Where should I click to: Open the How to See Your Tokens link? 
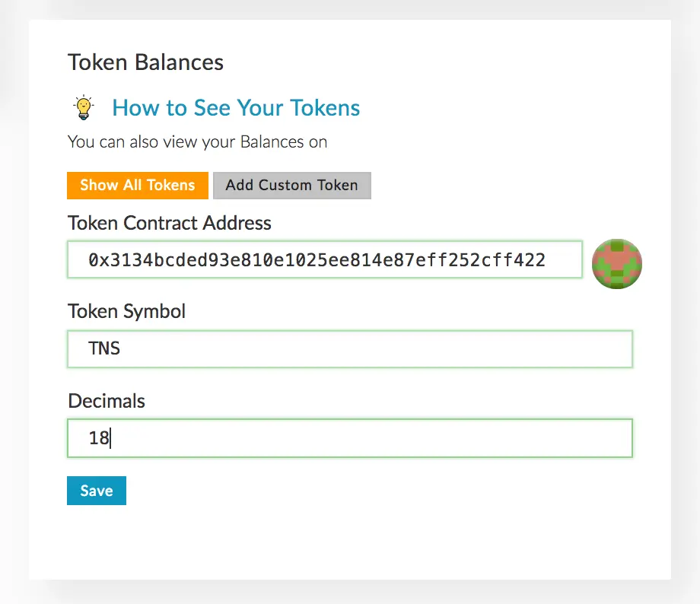click(x=236, y=108)
